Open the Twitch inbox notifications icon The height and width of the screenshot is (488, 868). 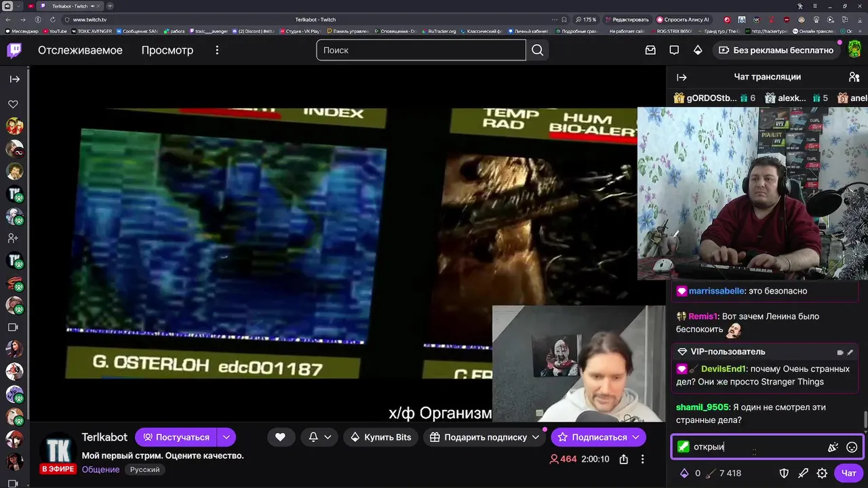click(x=650, y=50)
